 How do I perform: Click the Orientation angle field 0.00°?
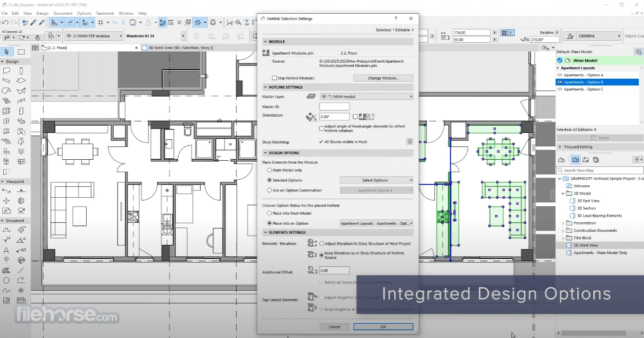334,117
